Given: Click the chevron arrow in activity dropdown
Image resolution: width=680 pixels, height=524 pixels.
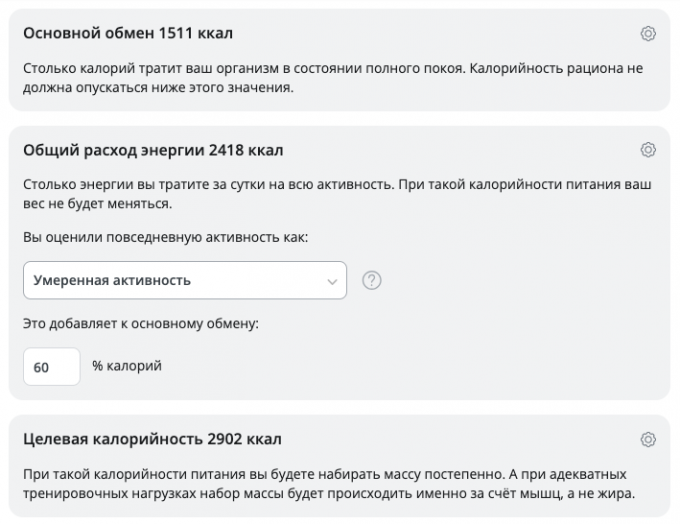Looking at the screenshot, I should (x=332, y=281).
